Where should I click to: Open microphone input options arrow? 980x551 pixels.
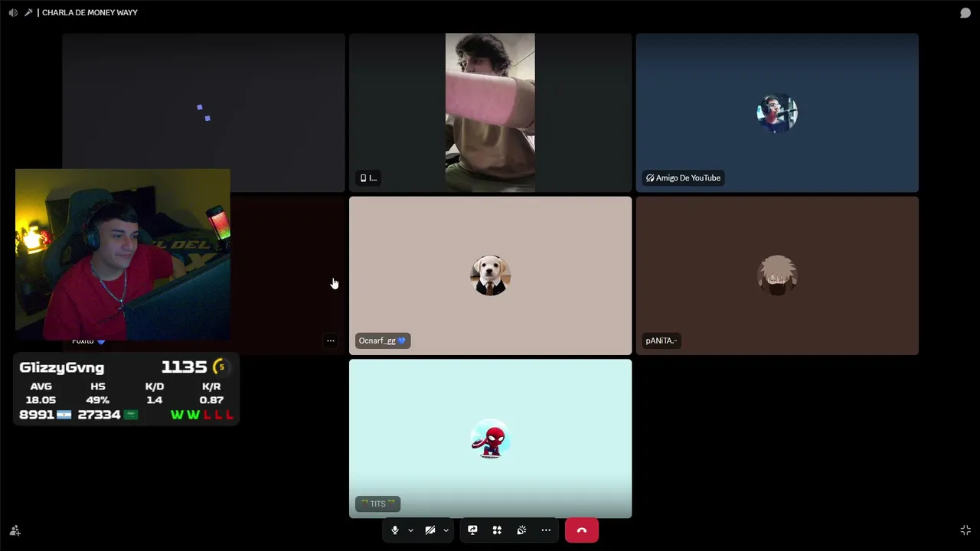(410, 530)
